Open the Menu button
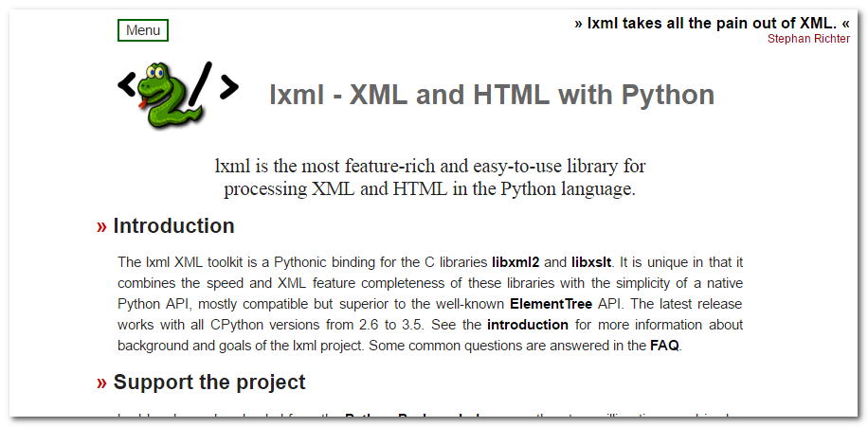The height and width of the screenshot is (427, 868). pyautogui.click(x=143, y=30)
